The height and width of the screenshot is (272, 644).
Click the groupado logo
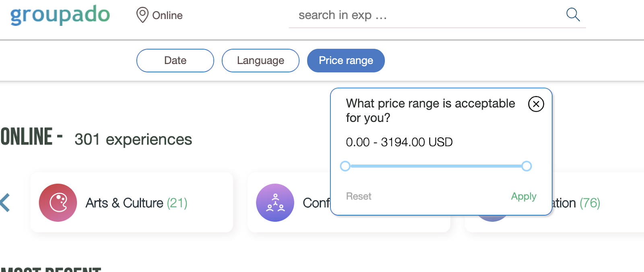60,15
